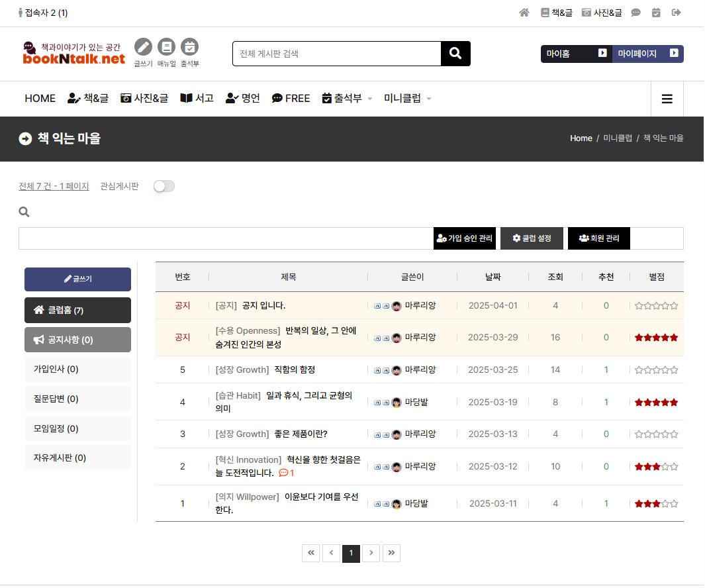Open the hamburger menu icon

(667, 99)
